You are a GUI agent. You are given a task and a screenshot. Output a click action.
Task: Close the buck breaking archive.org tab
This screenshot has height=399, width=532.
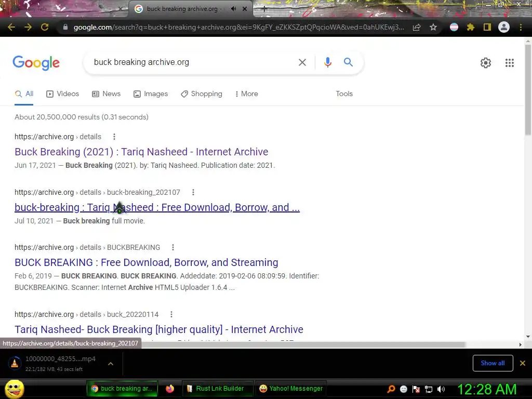coord(245,9)
